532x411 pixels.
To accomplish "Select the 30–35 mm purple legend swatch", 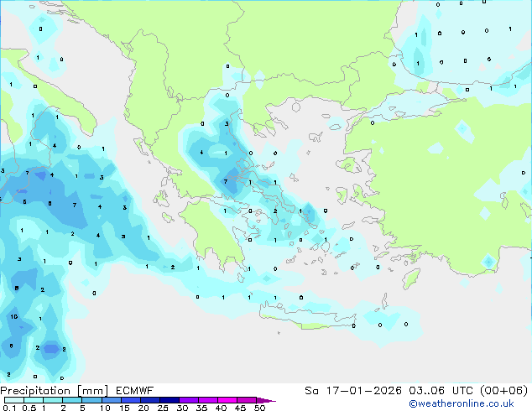I will pyautogui.click(x=188, y=400).
